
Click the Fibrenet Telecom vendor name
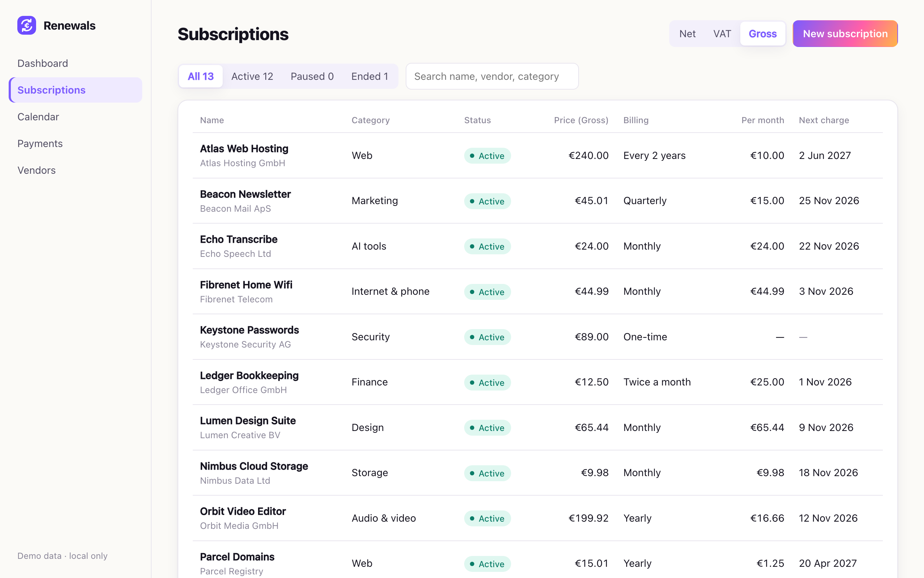click(x=236, y=299)
